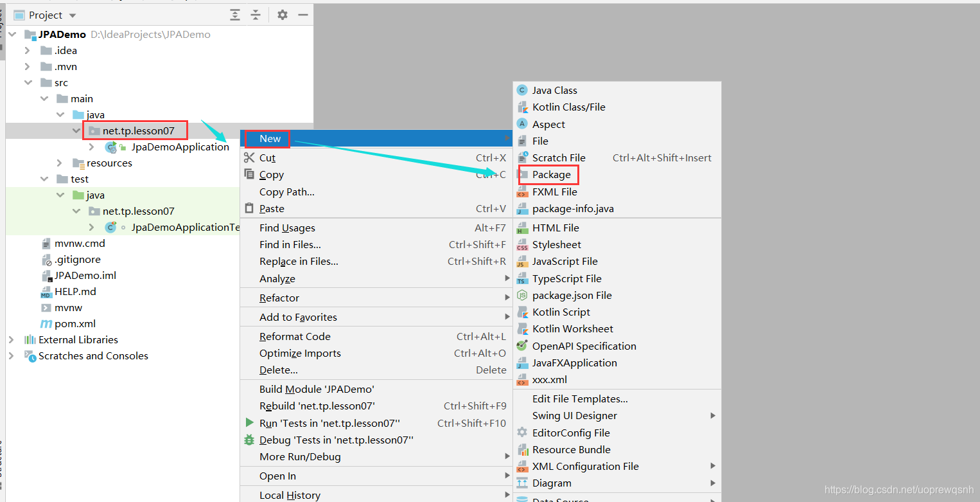Expand Scratches and Consoles node

(x=11, y=355)
